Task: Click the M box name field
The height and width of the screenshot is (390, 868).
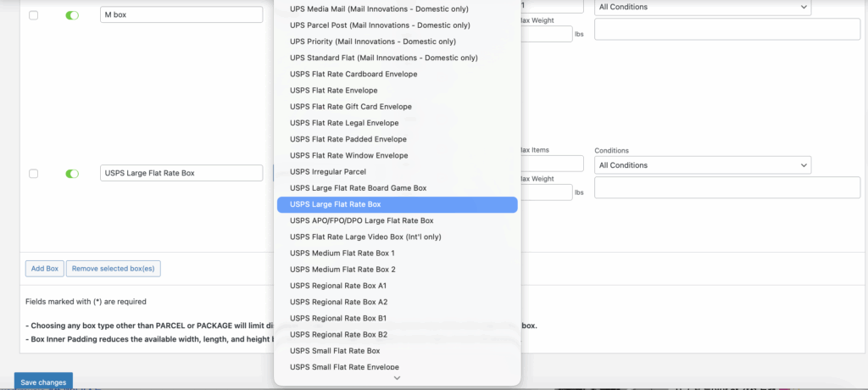Action: 181,15
